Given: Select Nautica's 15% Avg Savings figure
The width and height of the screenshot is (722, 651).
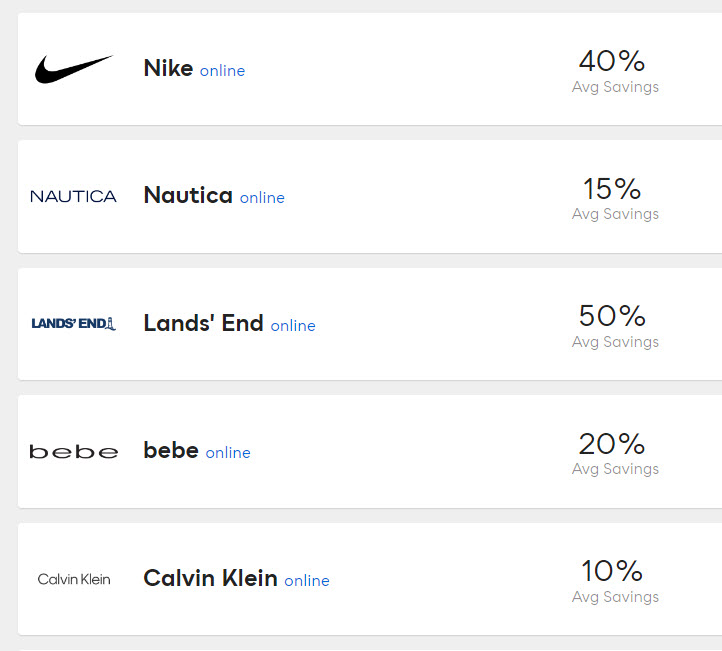Looking at the screenshot, I should (x=614, y=189).
